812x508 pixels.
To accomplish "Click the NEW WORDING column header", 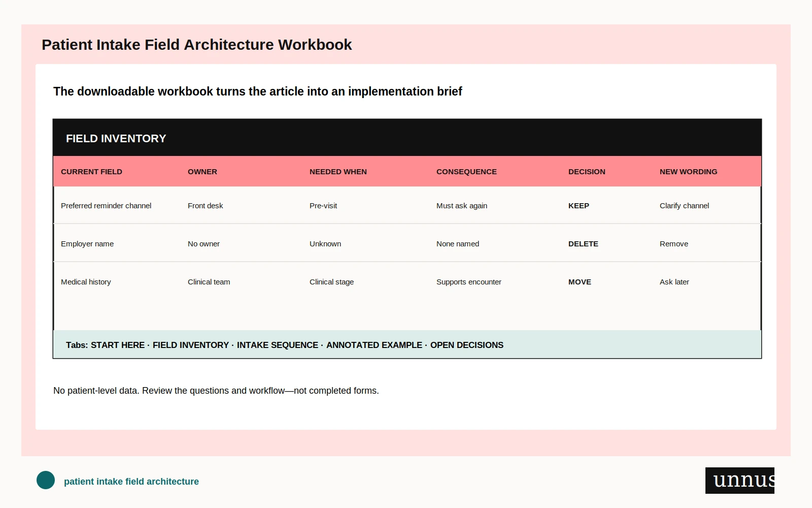I will (x=688, y=172).
